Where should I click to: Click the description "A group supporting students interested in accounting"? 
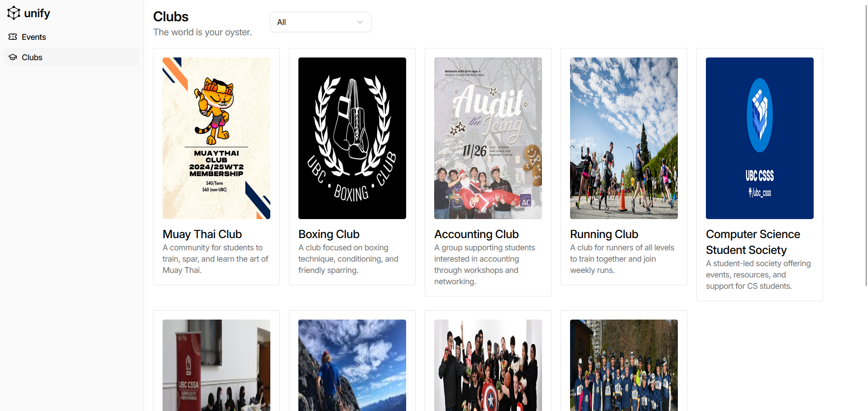(x=484, y=264)
